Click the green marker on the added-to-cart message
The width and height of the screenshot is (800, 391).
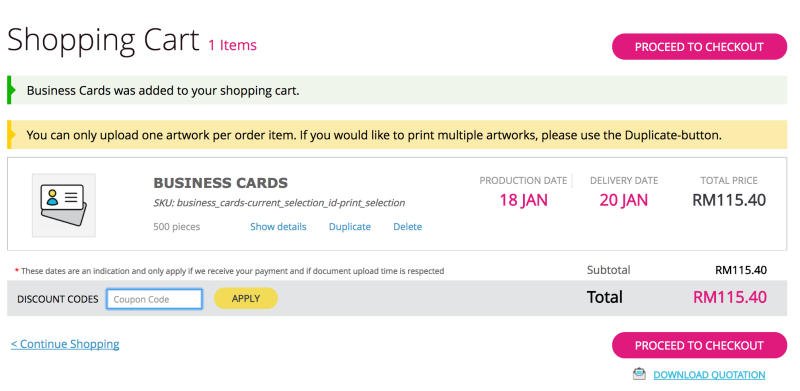click(10, 90)
